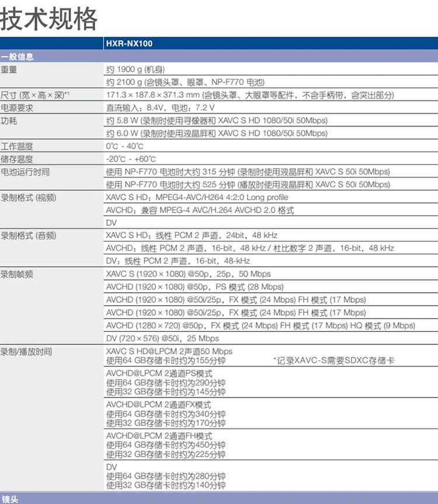Click the 记录XAVC-S需要SDXC存储卡 note
The image size is (438, 504).
point(334,360)
